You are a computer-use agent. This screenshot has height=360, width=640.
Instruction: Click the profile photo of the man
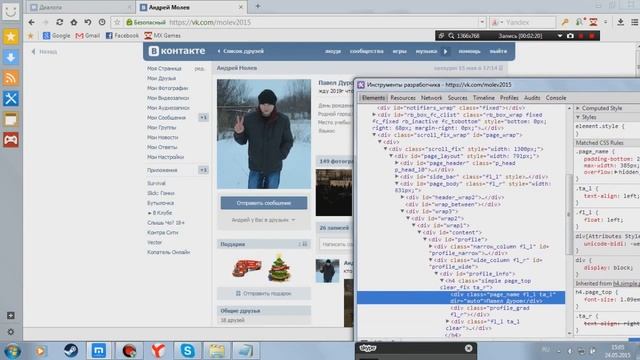click(x=264, y=134)
